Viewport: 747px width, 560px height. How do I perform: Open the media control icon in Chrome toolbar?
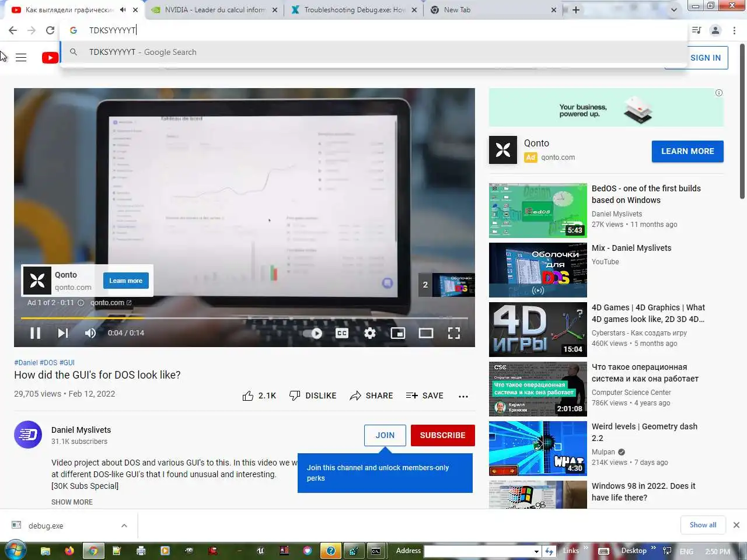tap(696, 30)
